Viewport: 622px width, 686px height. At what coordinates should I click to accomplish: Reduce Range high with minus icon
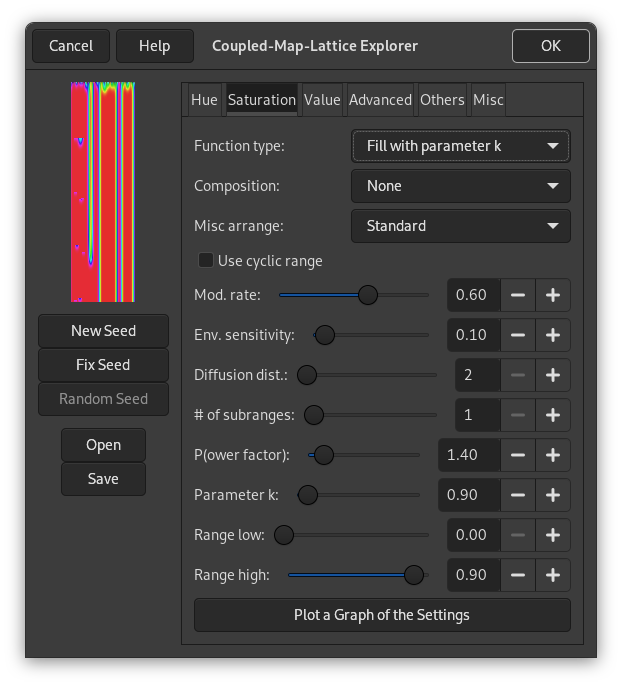click(x=518, y=575)
